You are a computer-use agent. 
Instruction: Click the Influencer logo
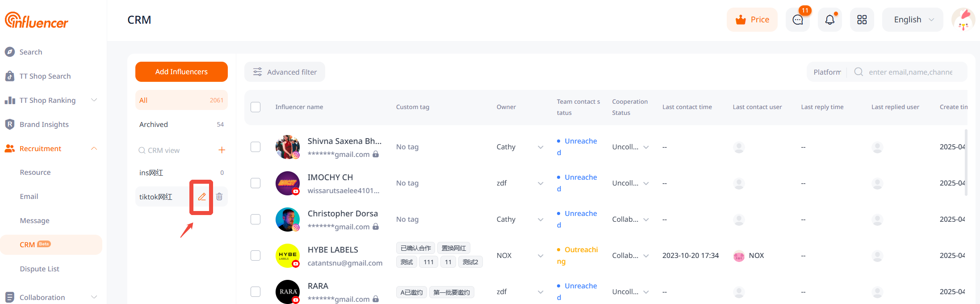pyautogui.click(x=37, y=20)
